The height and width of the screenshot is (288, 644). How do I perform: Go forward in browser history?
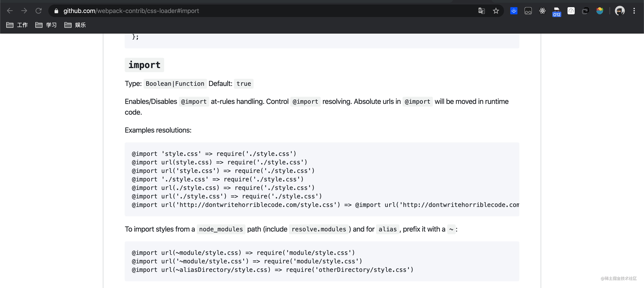(x=24, y=11)
